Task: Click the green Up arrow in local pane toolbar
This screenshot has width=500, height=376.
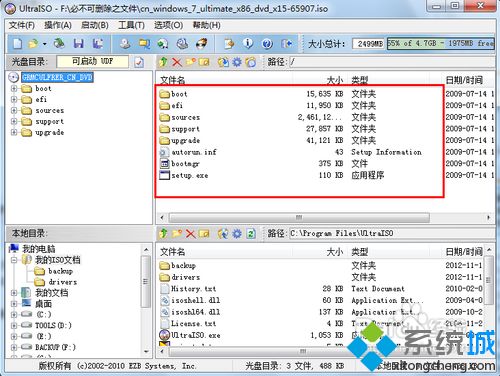Action: (163, 233)
